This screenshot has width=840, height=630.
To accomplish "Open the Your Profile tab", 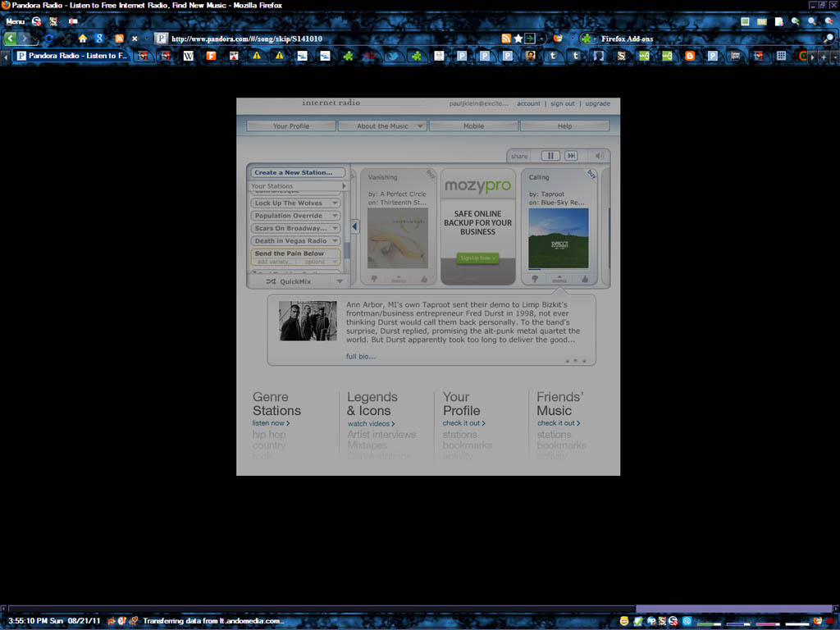I will tap(291, 126).
